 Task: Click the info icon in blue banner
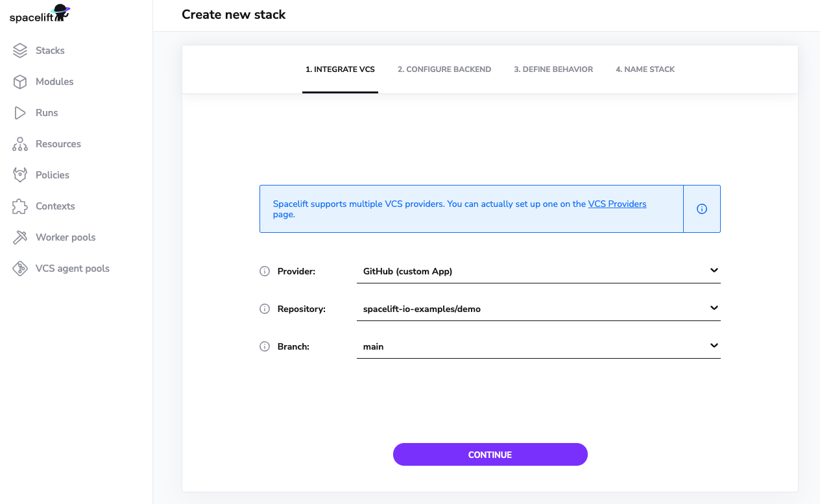pos(701,209)
